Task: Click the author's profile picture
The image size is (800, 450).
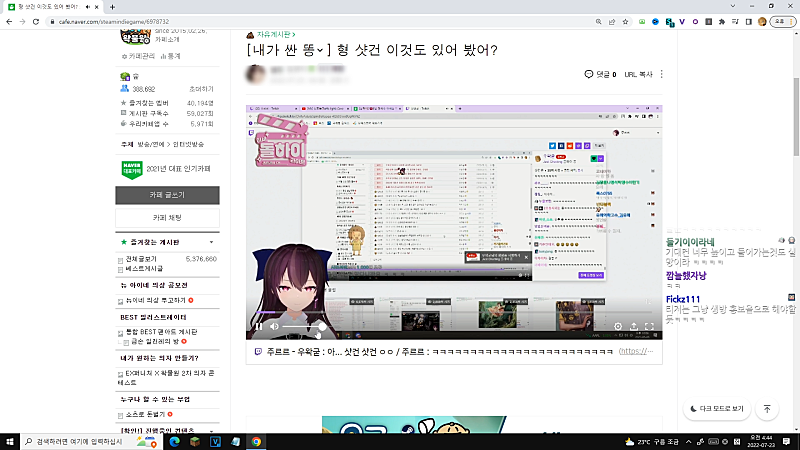Action: coord(255,74)
